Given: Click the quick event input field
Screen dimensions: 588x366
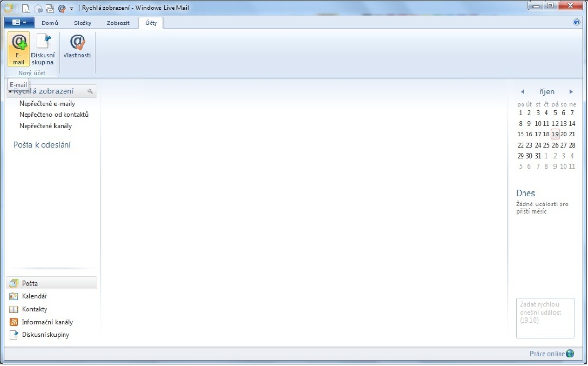Looking at the screenshot, I should point(545,318).
